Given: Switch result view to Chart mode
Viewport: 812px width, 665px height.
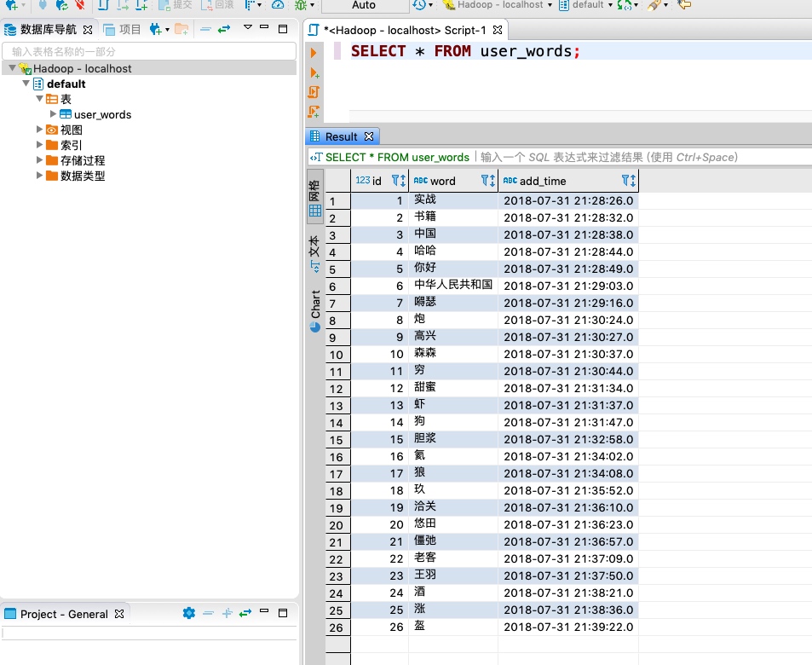Looking at the screenshot, I should coord(315,311).
